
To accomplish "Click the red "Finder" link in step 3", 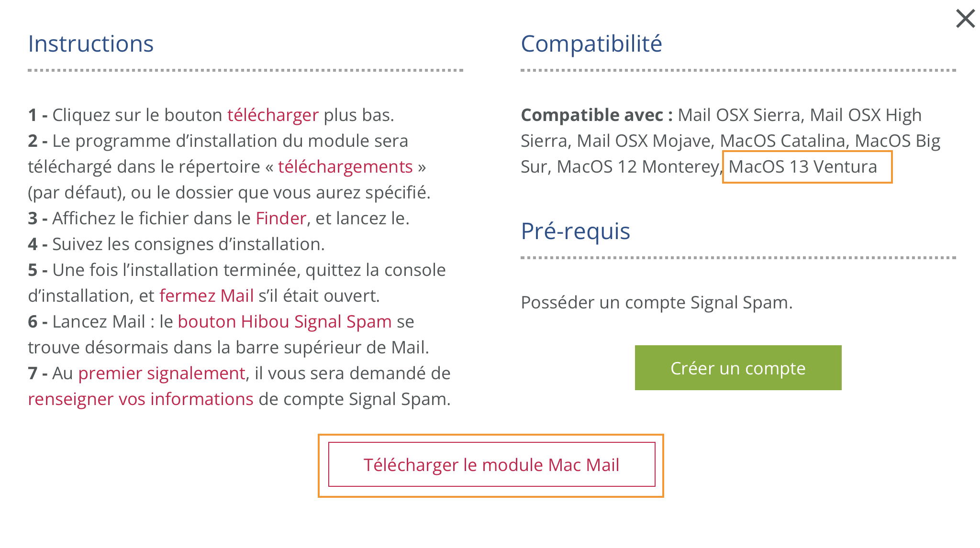I will tap(281, 219).
